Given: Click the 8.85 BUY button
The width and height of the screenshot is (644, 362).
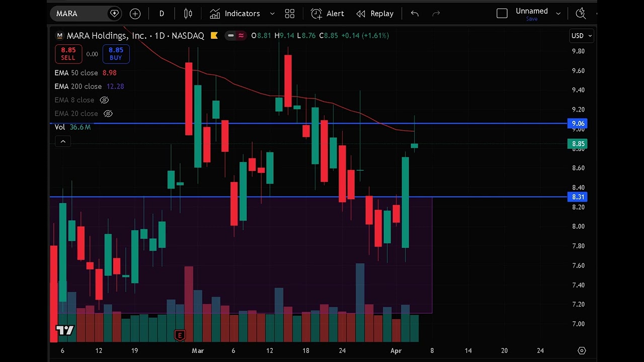Looking at the screenshot, I should (x=116, y=53).
